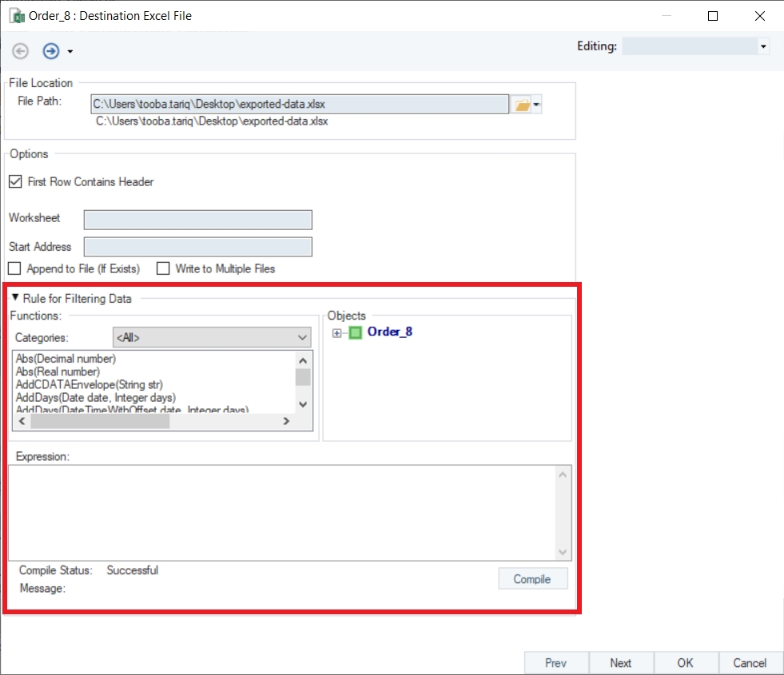
Task: Open the forward arrow dropdown menu
Action: pos(70,52)
